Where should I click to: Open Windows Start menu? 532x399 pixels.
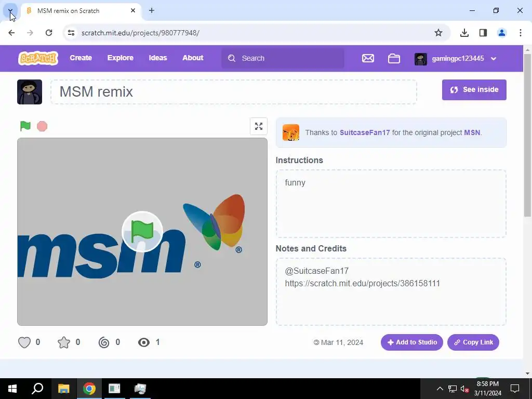click(12, 389)
